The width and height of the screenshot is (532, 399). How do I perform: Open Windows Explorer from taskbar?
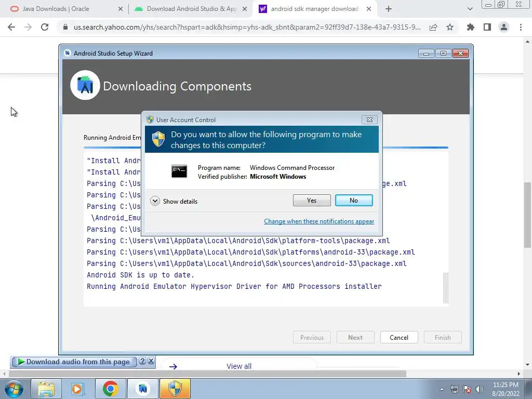pyautogui.click(x=46, y=389)
